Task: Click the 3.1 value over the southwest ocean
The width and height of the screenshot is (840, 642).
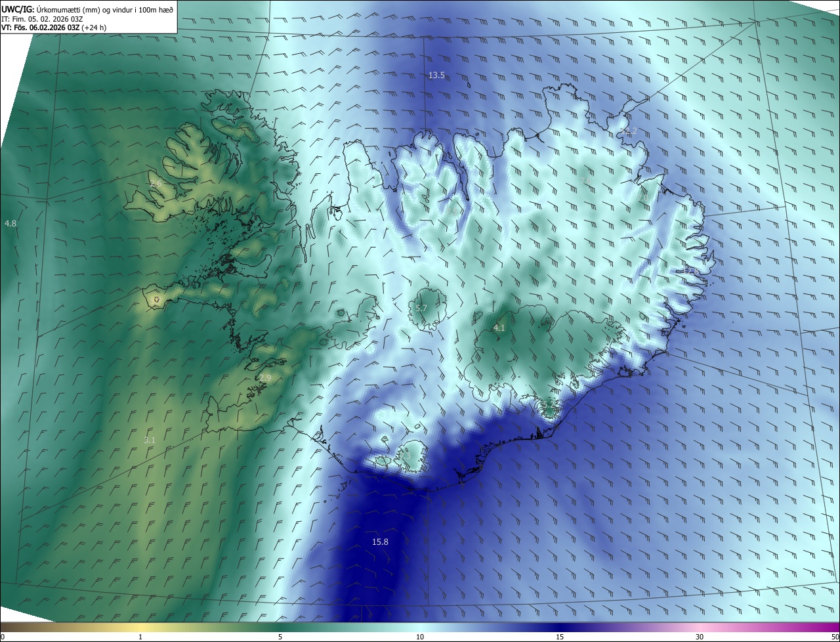Action: pos(150,440)
